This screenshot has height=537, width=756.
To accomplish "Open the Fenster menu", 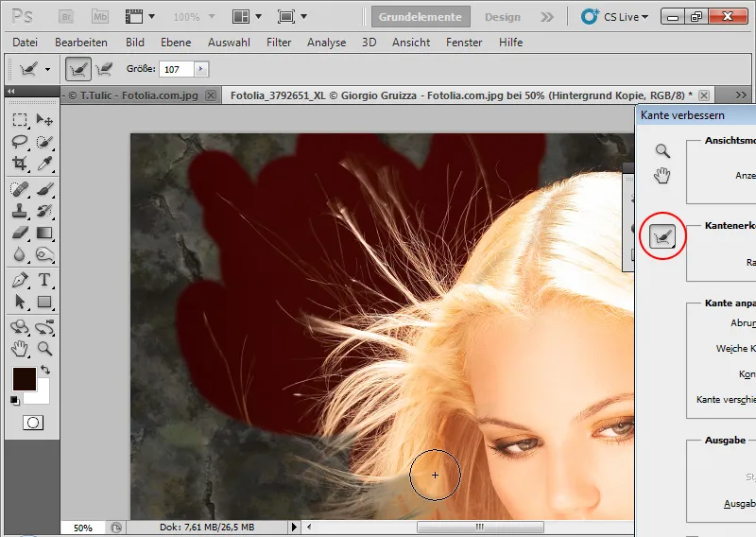I will point(464,43).
